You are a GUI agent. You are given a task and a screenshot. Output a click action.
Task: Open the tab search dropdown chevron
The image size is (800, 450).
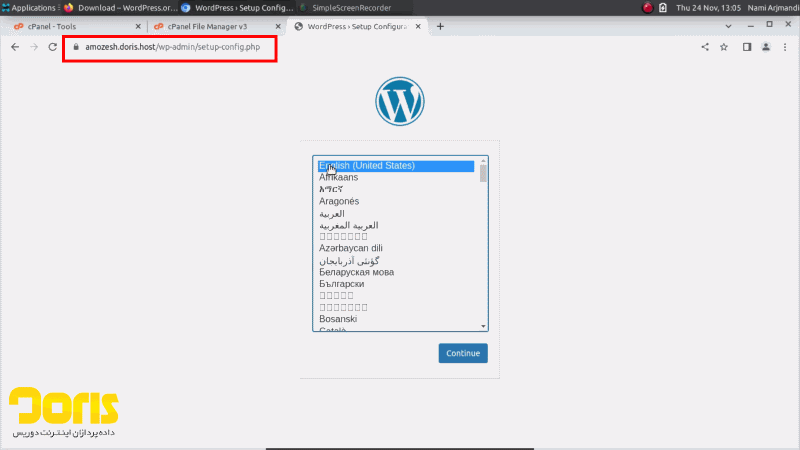point(728,26)
